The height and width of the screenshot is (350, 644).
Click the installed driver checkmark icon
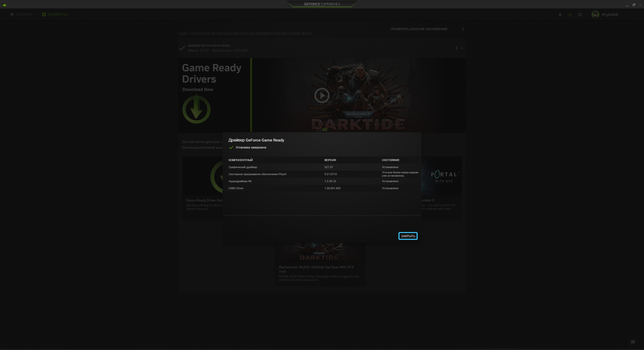[x=182, y=48]
